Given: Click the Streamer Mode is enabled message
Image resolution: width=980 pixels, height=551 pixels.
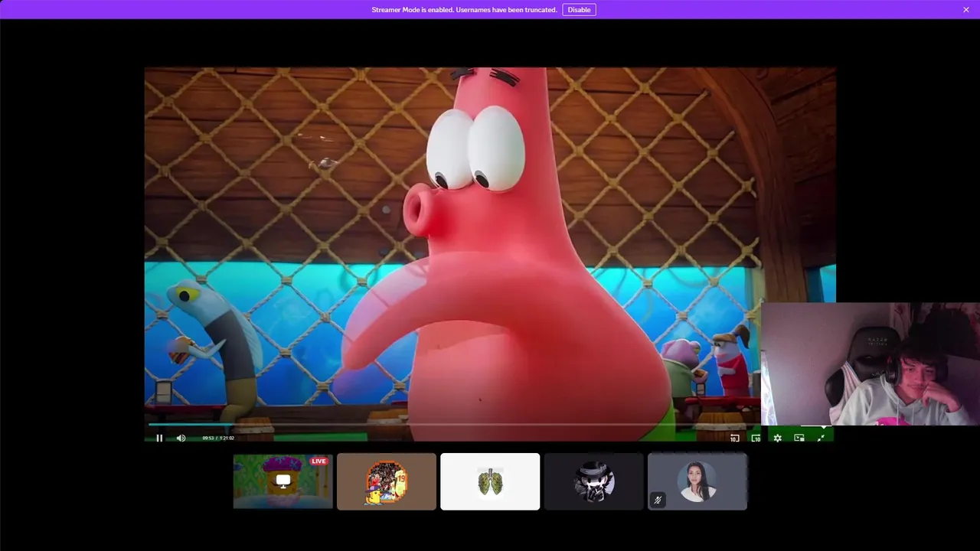Looking at the screenshot, I should [464, 10].
